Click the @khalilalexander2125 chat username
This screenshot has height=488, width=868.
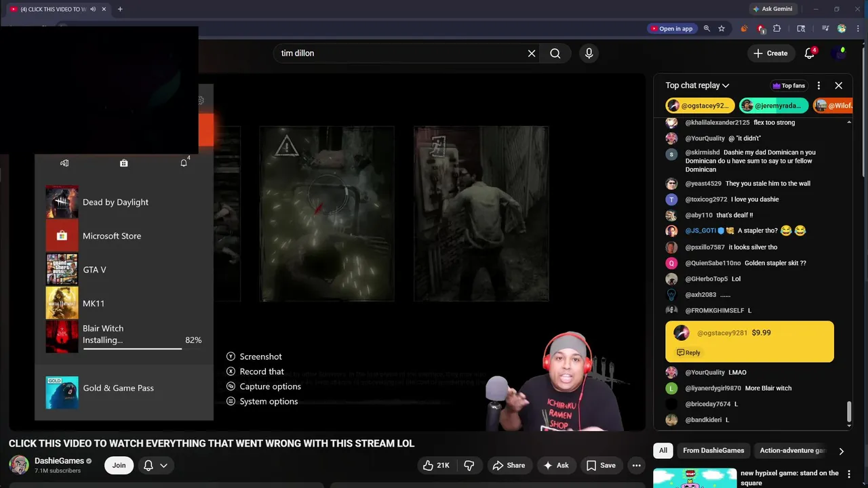717,123
